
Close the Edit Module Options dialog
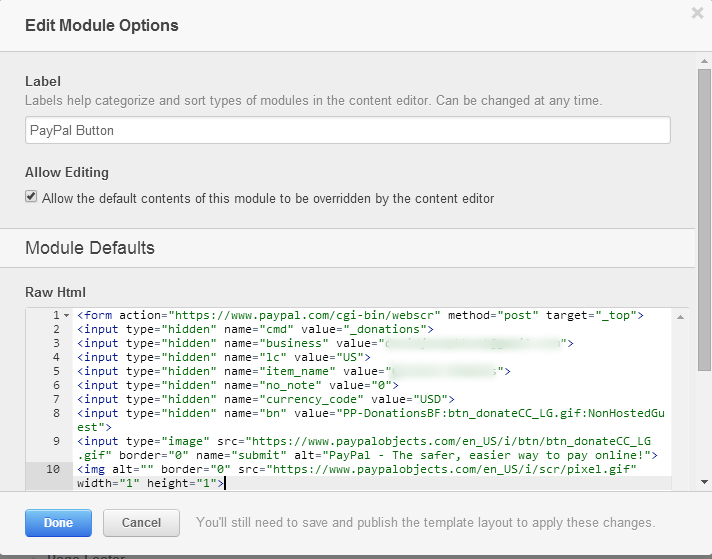pos(697,13)
